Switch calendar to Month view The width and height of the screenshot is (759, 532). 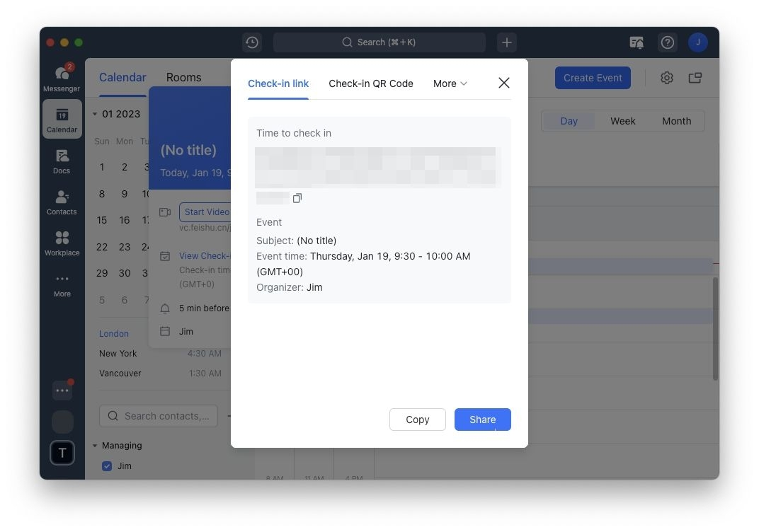676,121
